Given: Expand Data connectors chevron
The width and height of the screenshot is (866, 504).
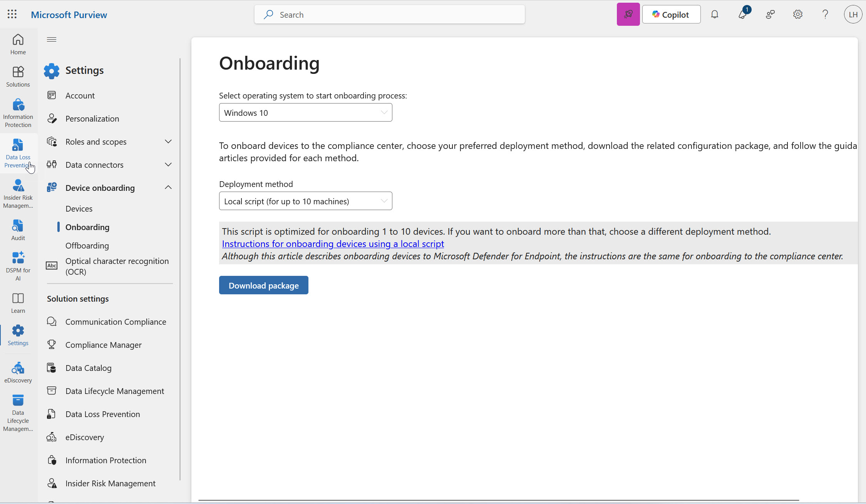Looking at the screenshot, I should pos(168,165).
